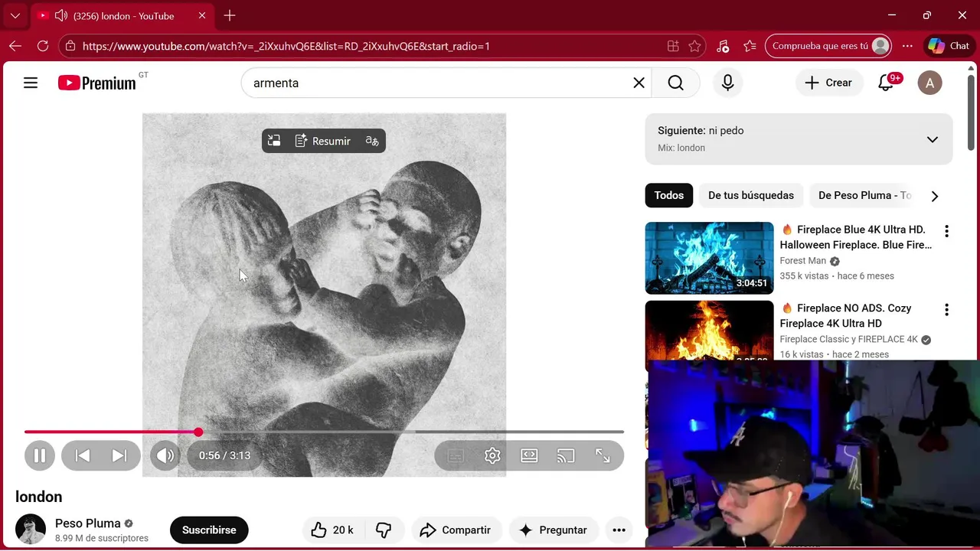Viewport: 980px width, 551px height.
Task: Switch to theater mode view
Action: [529, 455]
